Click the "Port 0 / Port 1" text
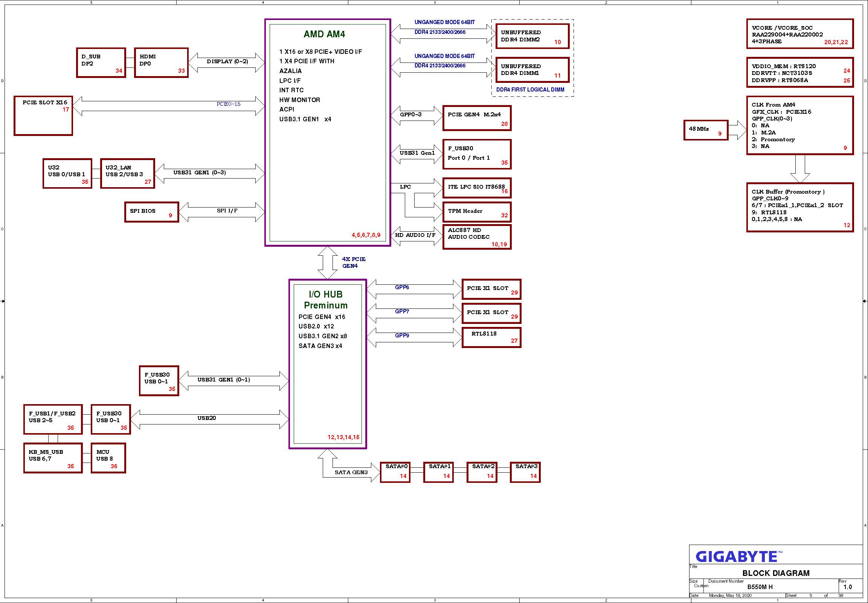Viewport: 868px width, 603px height. click(468, 158)
